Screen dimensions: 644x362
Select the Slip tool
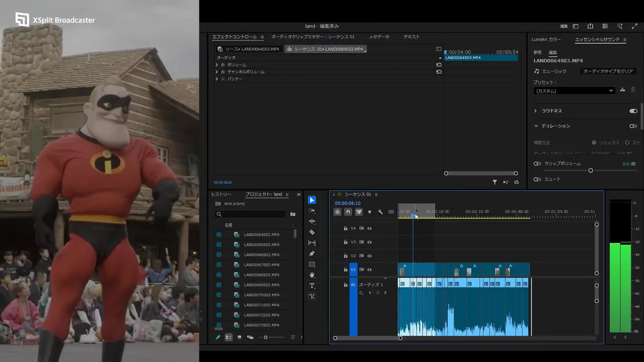coord(312,243)
